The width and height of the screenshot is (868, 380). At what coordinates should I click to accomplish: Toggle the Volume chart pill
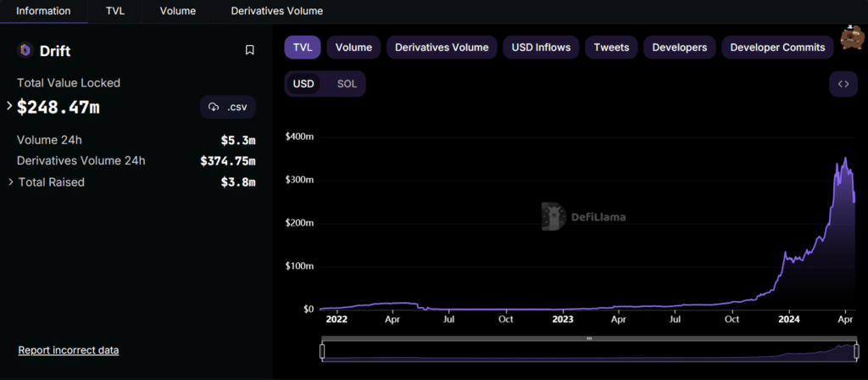[x=353, y=47]
